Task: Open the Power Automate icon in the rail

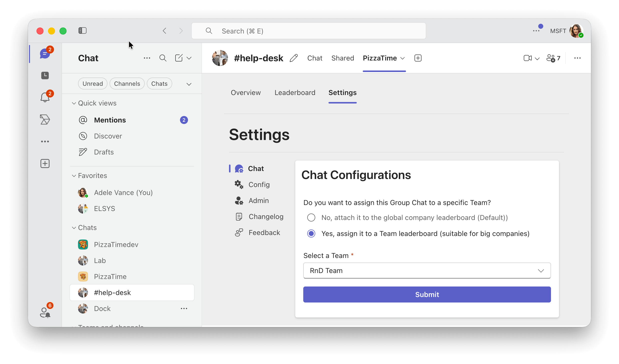Action: pos(45,119)
